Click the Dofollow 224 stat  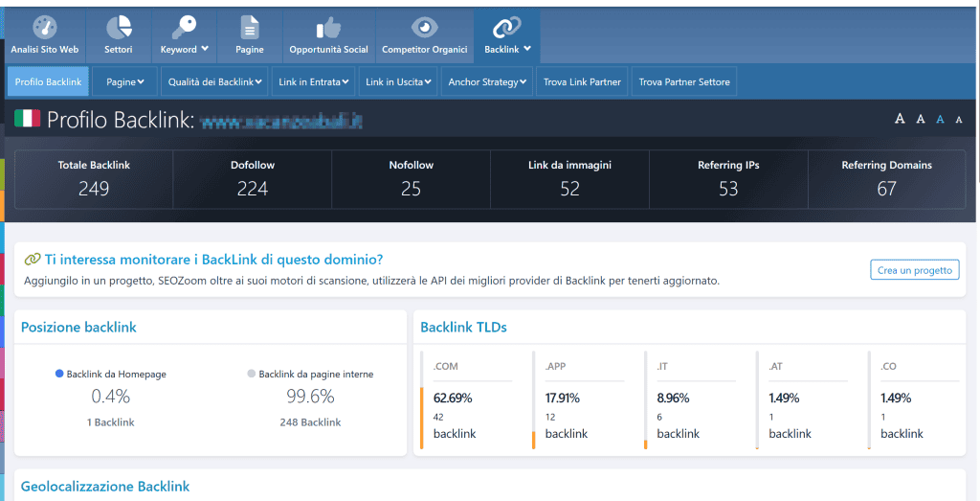pos(253,179)
